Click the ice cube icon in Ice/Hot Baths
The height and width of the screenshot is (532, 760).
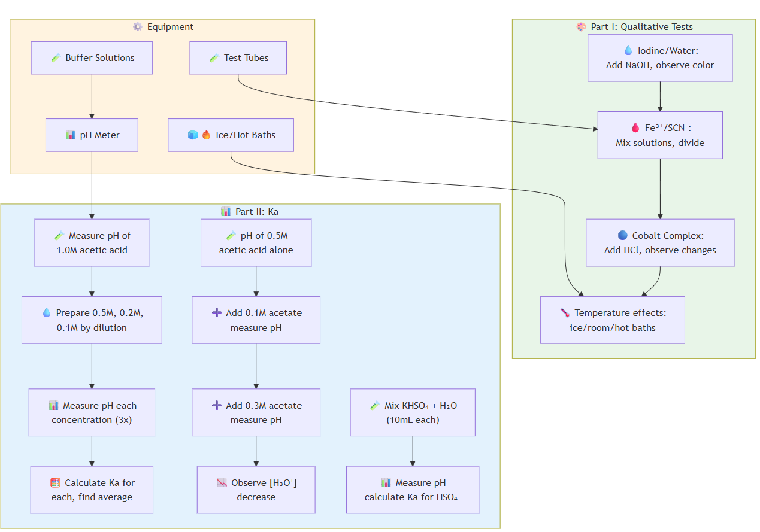(x=192, y=135)
